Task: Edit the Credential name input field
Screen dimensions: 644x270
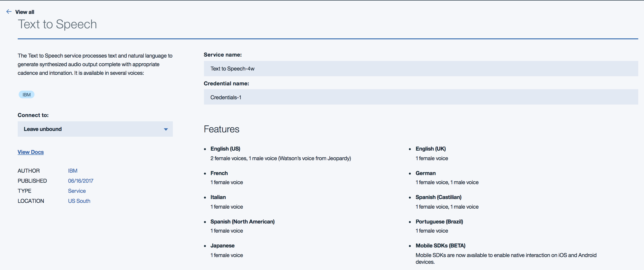Action: click(x=421, y=97)
